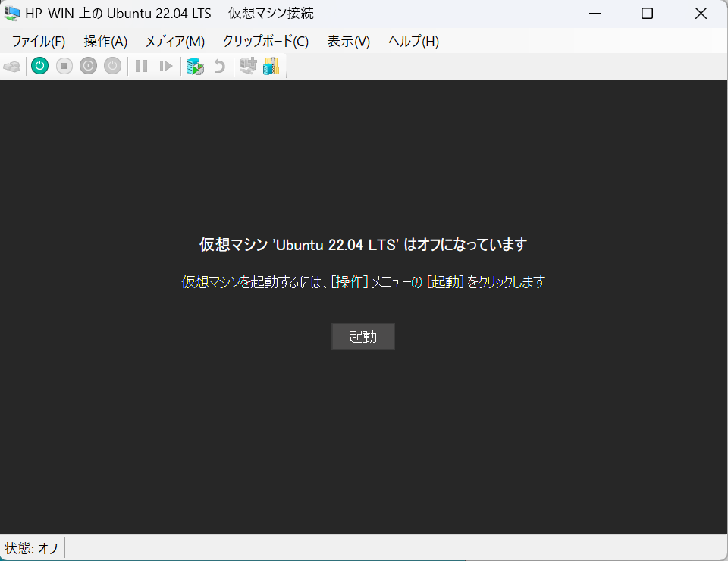Open the ファイル(F) menu

pyautogui.click(x=38, y=42)
